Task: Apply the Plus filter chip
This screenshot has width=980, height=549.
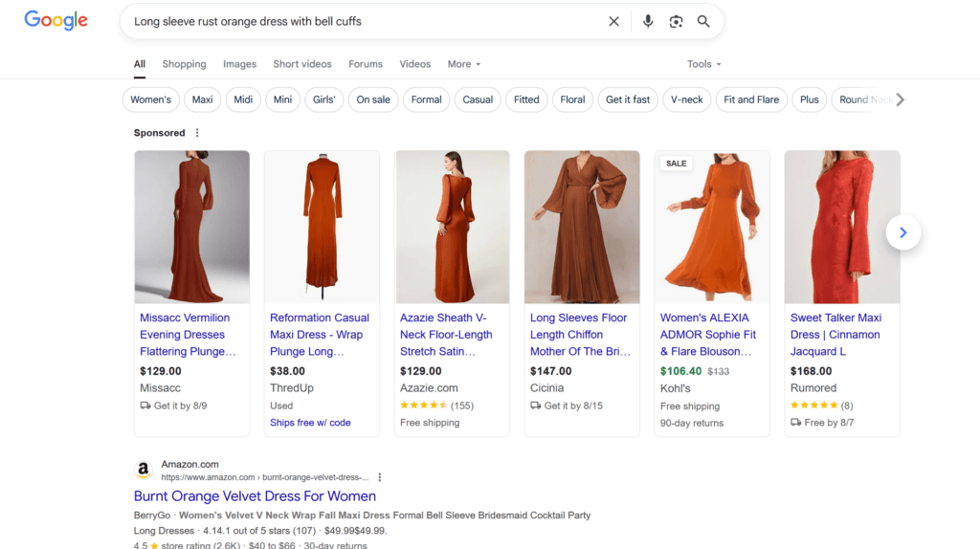Action: click(x=810, y=99)
